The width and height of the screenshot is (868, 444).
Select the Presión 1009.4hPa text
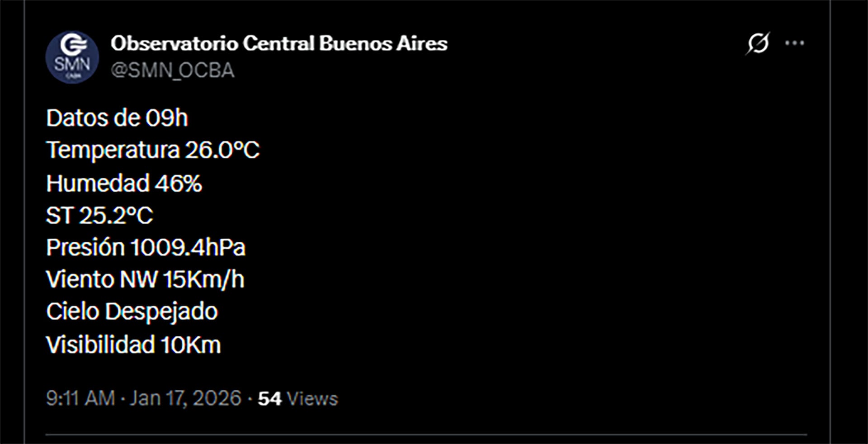pos(146,247)
